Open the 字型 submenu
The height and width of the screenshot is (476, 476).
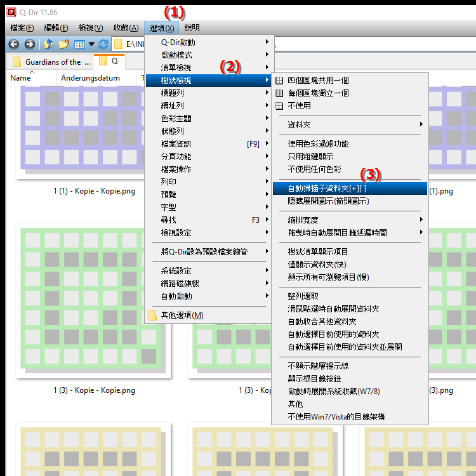pyautogui.click(x=208, y=208)
